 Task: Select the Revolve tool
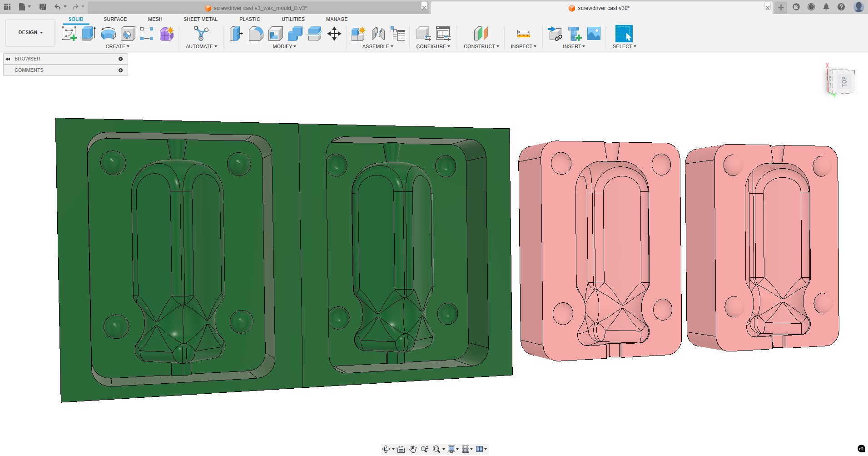108,34
